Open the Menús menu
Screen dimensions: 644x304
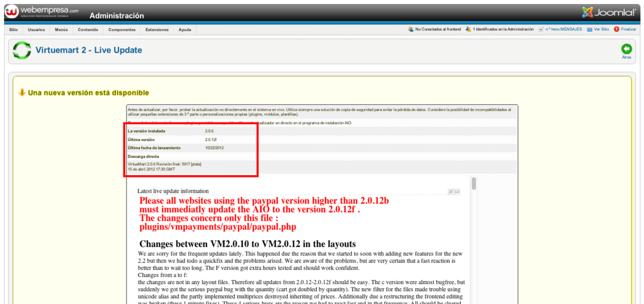click(61, 29)
